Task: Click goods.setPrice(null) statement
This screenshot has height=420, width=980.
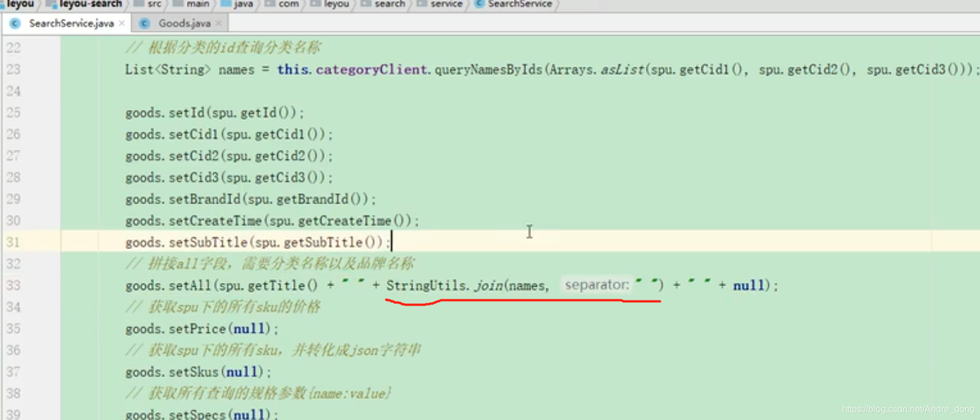Action: (202, 329)
